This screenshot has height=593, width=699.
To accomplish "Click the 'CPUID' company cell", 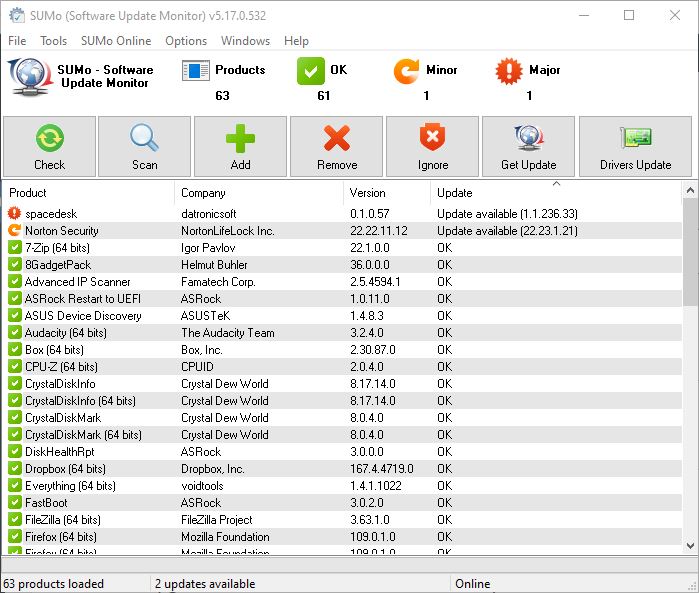I will click(x=197, y=367).
